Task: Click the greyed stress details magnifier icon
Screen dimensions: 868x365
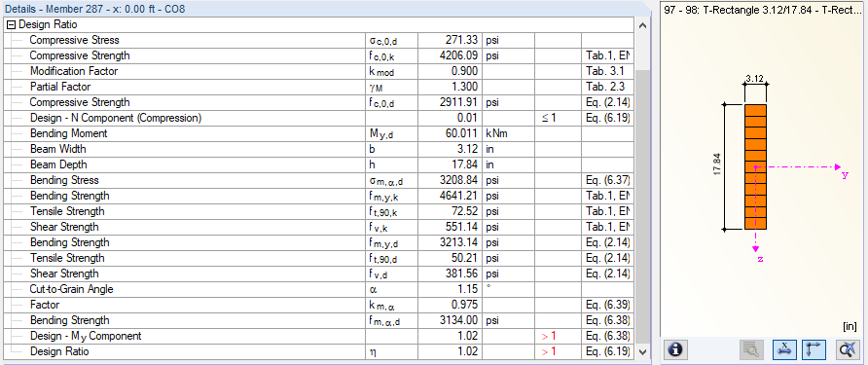Action: coord(751,350)
